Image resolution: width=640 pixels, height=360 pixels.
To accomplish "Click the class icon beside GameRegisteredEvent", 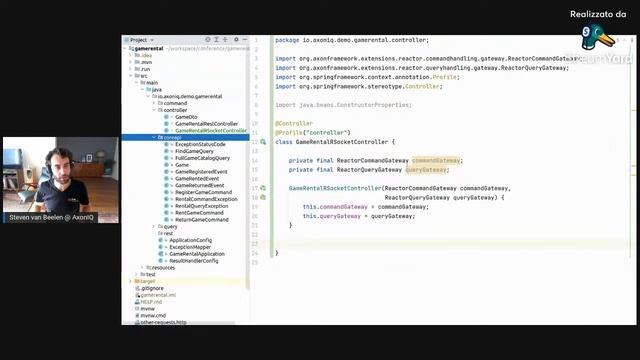I will click(167, 171).
